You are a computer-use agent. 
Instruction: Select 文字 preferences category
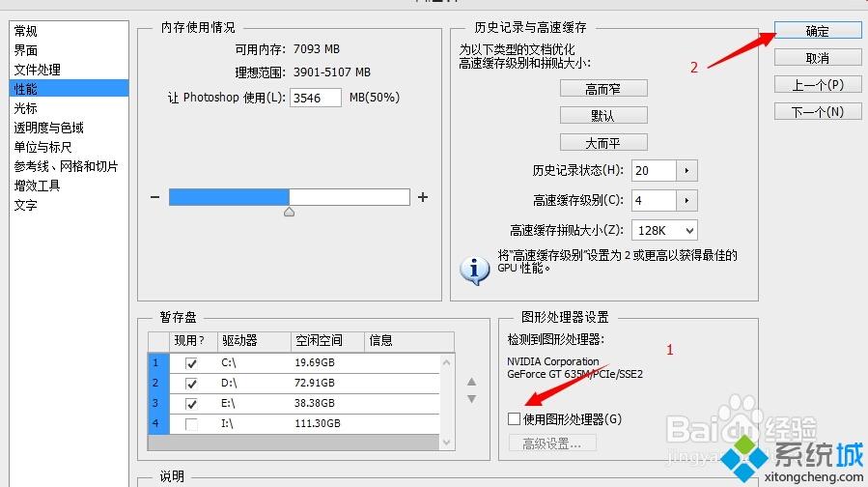pos(26,205)
